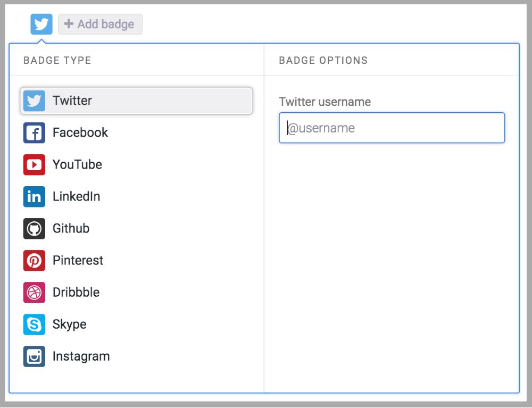
Task: Choose the YouTube label in the list
Action: pos(77,164)
